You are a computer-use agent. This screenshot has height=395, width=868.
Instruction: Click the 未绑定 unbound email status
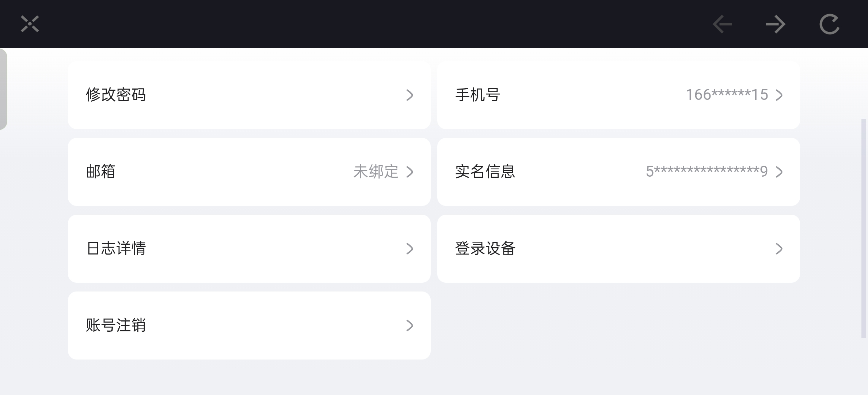tap(376, 172)
